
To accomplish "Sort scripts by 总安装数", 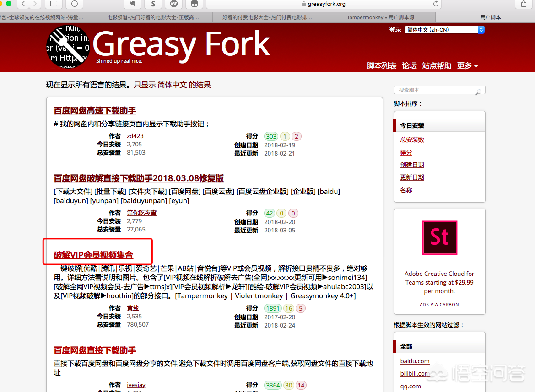I will tap(412, 140).
